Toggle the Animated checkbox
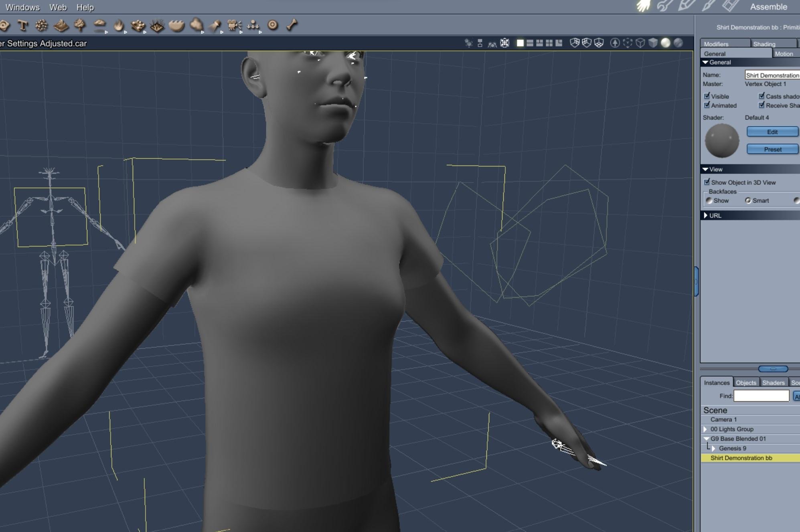 click(707, 105)
